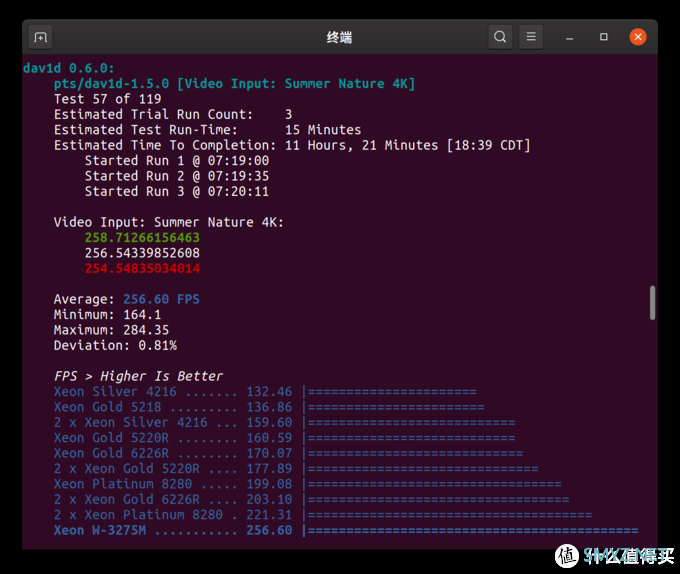Click the Test 57 of 119 line
Image resolution: width=680 pixels, height=574 pixels.
[x=108, y=99]
